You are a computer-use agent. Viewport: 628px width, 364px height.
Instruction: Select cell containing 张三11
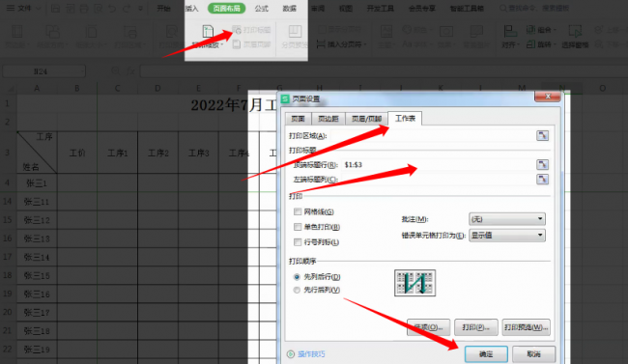click(37, 202)
